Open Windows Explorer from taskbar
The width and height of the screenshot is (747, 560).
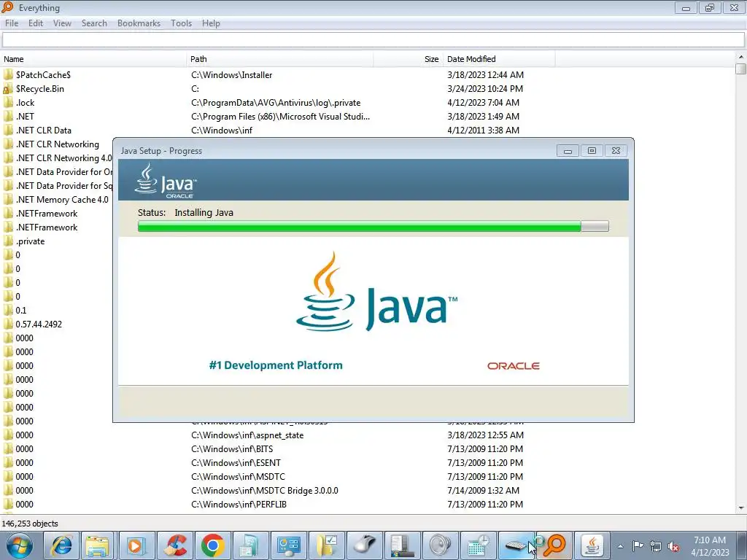click(97, 545)
